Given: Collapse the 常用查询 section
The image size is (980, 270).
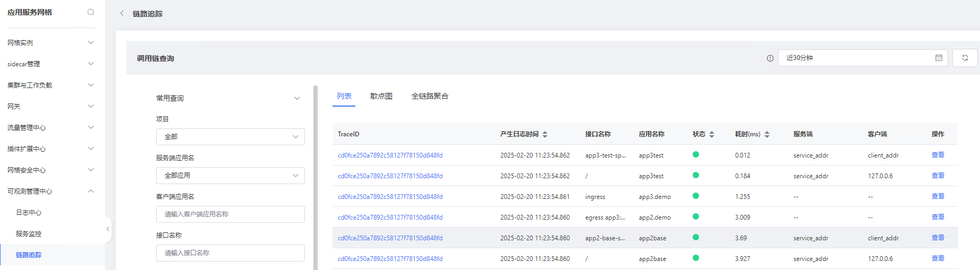Looking at the screenshot, I should [297, 98].
